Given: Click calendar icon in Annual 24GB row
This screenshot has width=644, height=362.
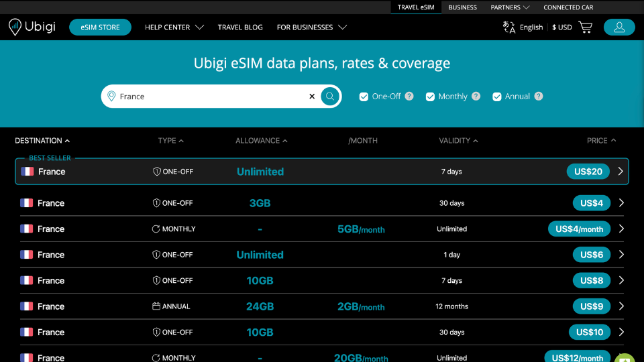Looking at the screenshot, I should 156,306.
